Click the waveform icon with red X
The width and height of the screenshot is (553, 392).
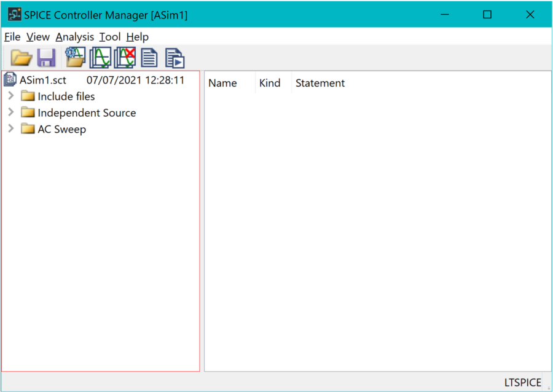point(125,58)
